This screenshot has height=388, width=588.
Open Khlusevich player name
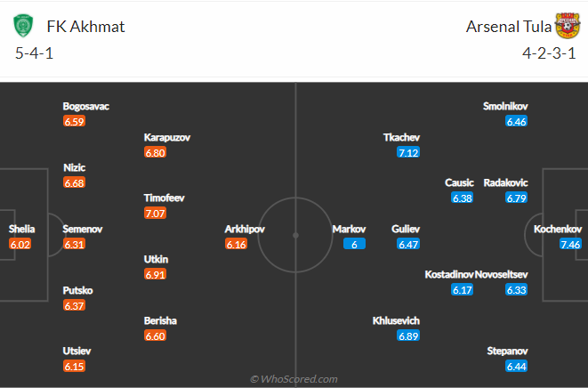pos(396,320)
